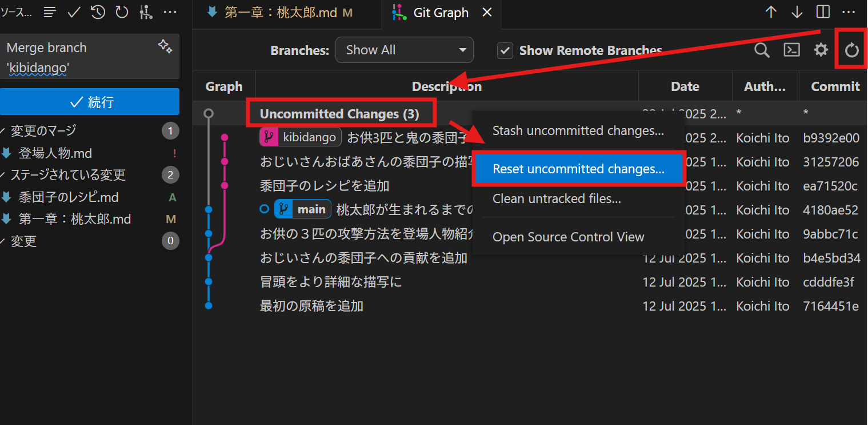Toggle Show Remote Branches checkbox
868x425 pixels.
505,50
